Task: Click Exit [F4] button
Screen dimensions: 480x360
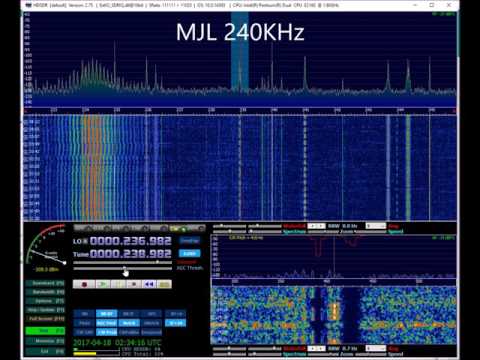Action: 45,351
